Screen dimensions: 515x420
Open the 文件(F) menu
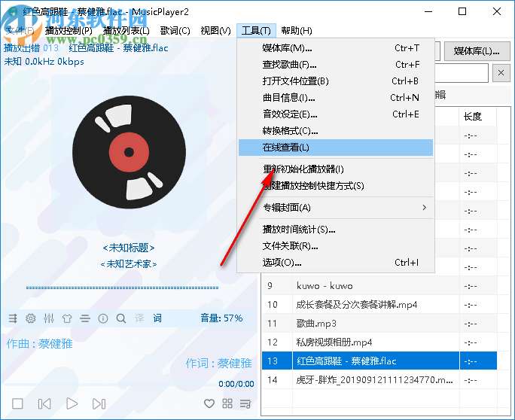(x=20, y=31)
